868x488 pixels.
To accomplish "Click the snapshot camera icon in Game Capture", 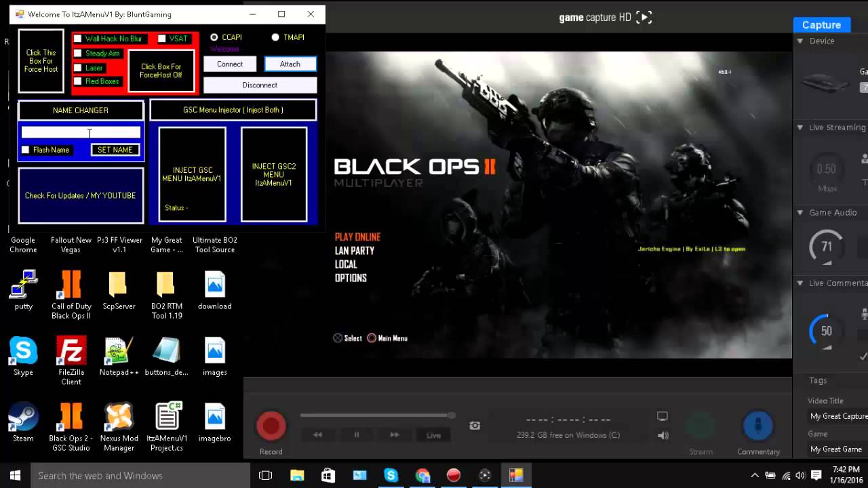I will click(475, 426).
